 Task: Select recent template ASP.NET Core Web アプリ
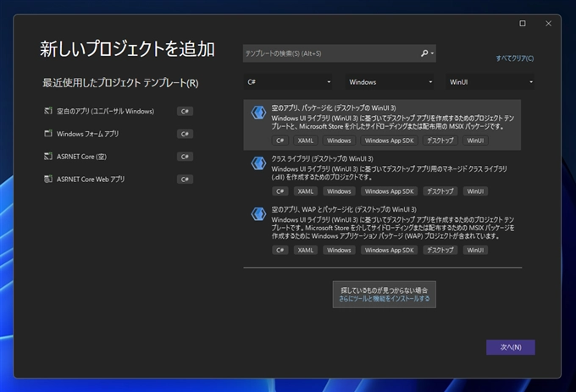(x=119, y=179)
